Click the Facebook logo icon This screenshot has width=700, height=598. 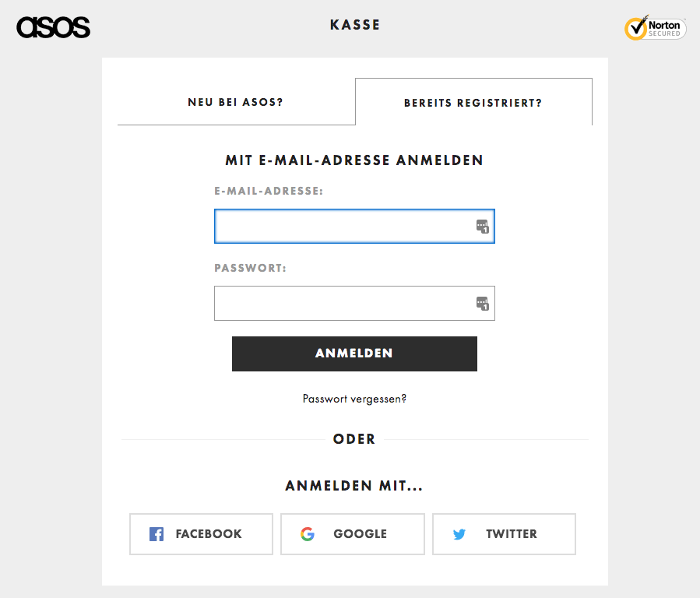coord(157,533)
